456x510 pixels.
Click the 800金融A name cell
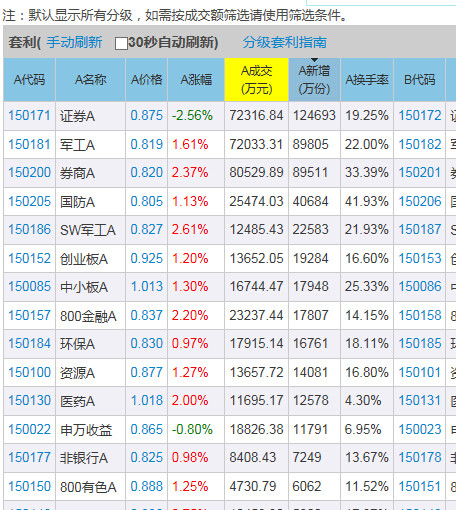(90, 316)
